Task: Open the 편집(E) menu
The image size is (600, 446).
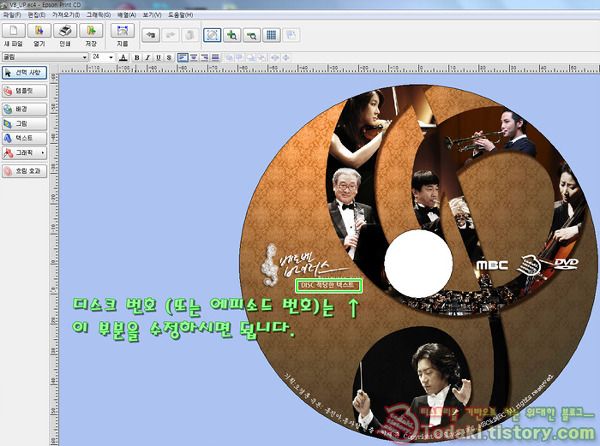Action: tap(36, 15)
